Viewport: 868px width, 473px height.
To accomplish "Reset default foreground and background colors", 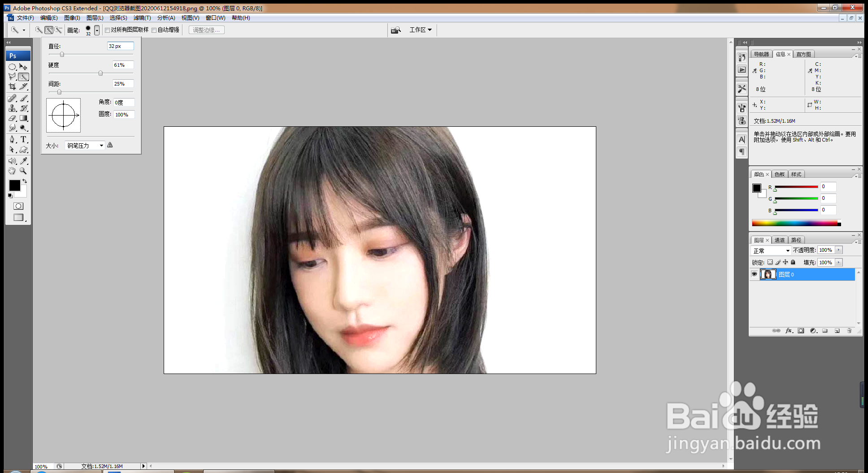I will tap(10, 196).
